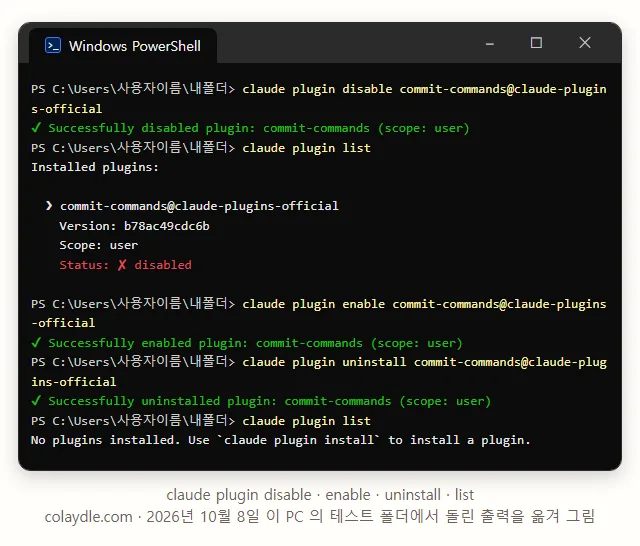This screenshot has height=546, width=640.
Task: Click the wrapped 's-official' line
Action: pos(67,109)
